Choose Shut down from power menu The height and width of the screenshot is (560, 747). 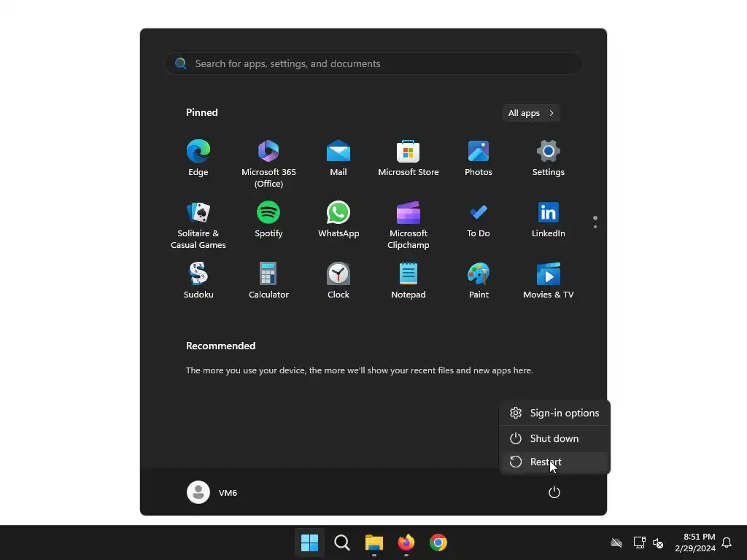(x=554, y=438)
